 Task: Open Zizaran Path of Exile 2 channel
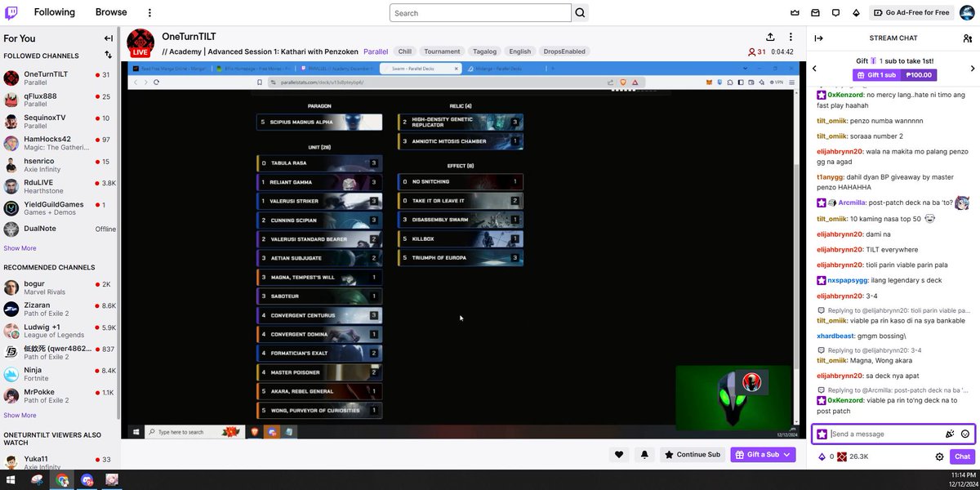point(58,310)
